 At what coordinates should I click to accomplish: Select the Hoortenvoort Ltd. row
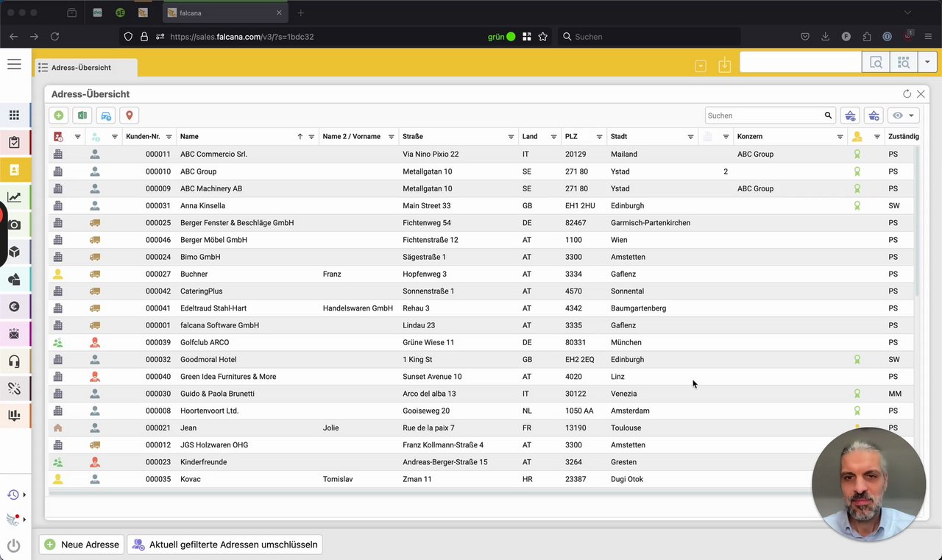coord(481,411)
